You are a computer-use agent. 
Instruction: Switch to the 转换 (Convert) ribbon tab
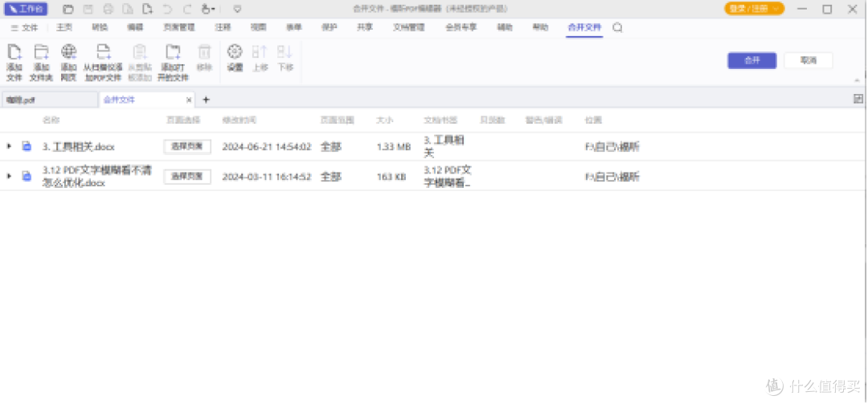[x=100, y=27]
